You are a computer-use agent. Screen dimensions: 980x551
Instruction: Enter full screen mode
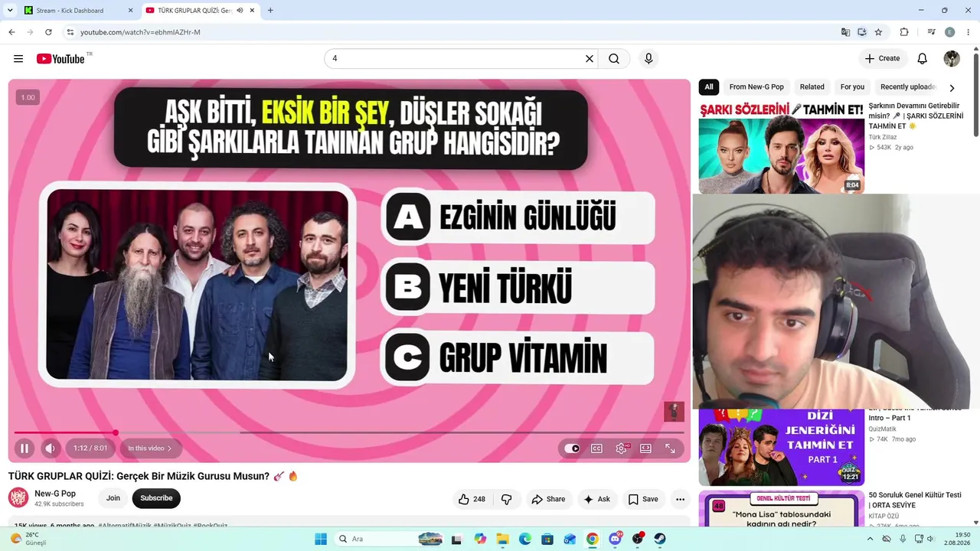(670, 448)
